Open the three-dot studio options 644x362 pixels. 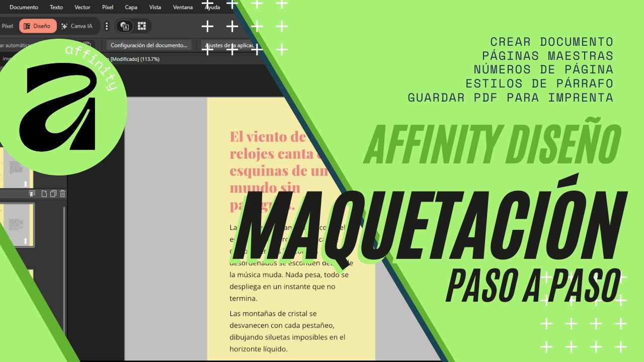coord(106,26)
